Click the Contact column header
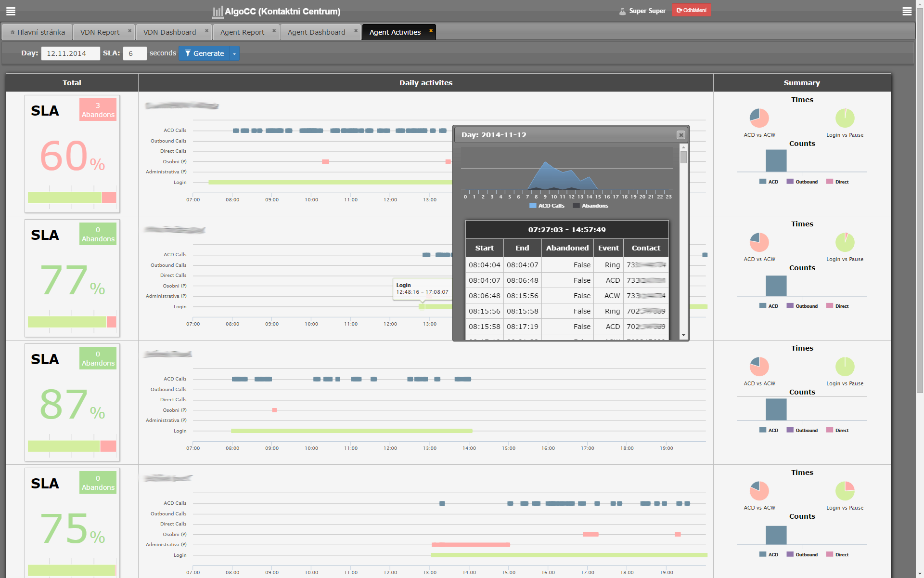 [645, 248]
